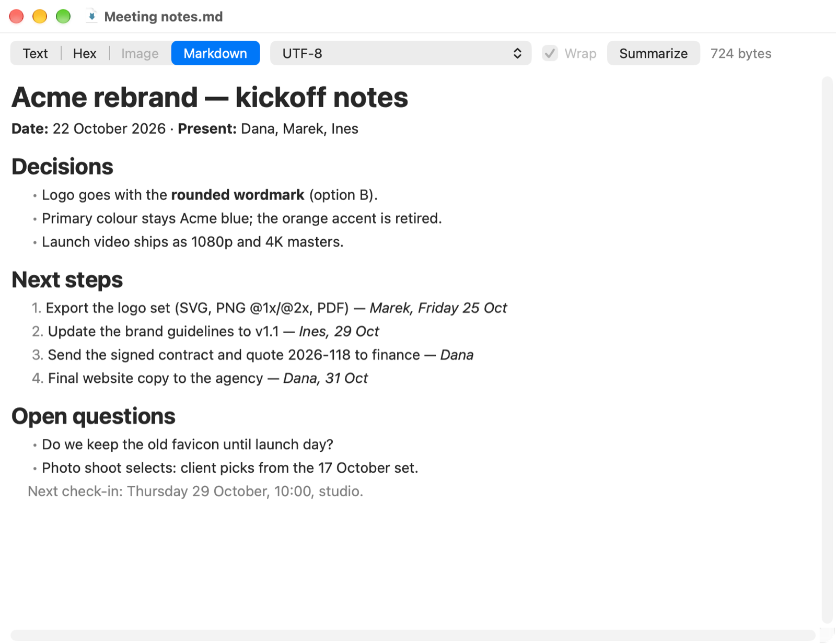Switch to the Text view tab
This screenshot has height=644, width=836.
point(36,53)
